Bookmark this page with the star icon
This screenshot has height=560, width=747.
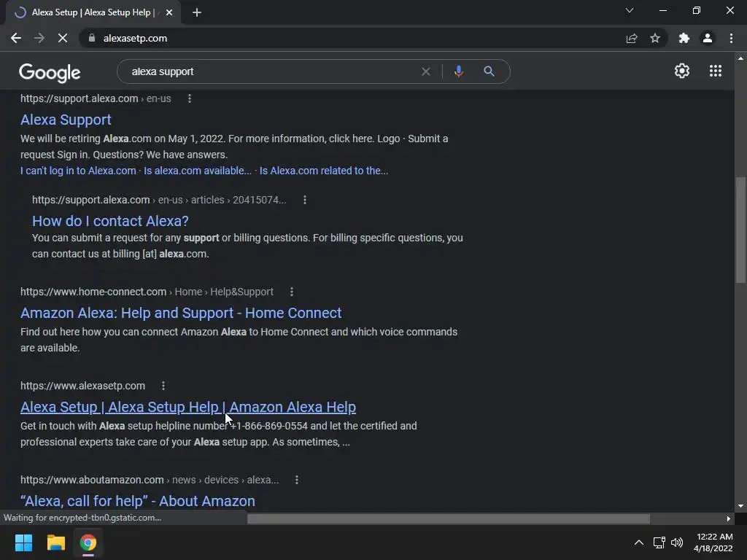[x=655, y=38]
